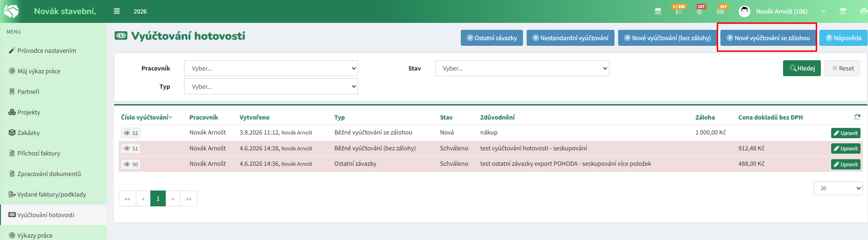Click the refresh icon above the table

[857, 117]
